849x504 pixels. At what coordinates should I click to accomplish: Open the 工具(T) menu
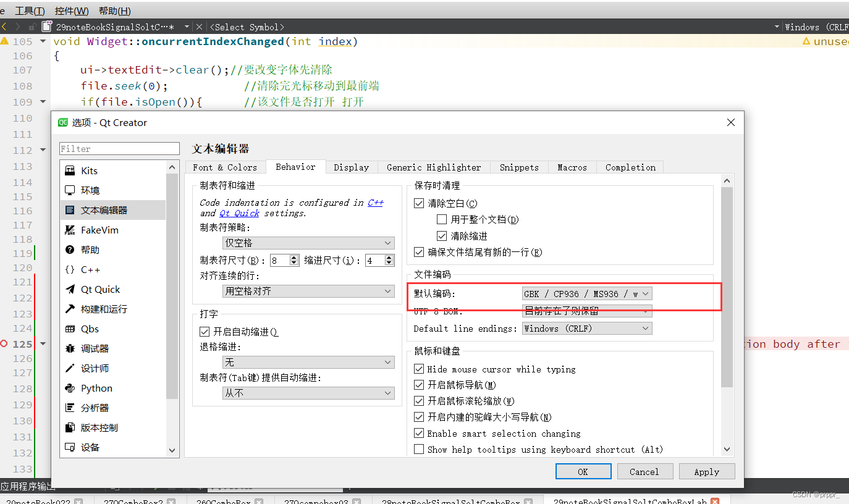30,10
